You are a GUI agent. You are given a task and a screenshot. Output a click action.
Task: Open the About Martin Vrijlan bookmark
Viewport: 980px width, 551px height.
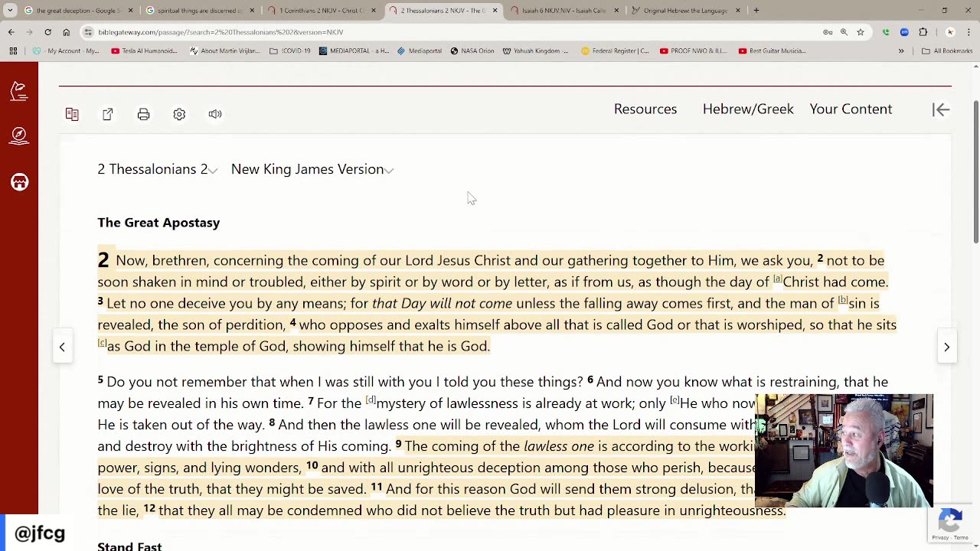[x=224, y=51]
